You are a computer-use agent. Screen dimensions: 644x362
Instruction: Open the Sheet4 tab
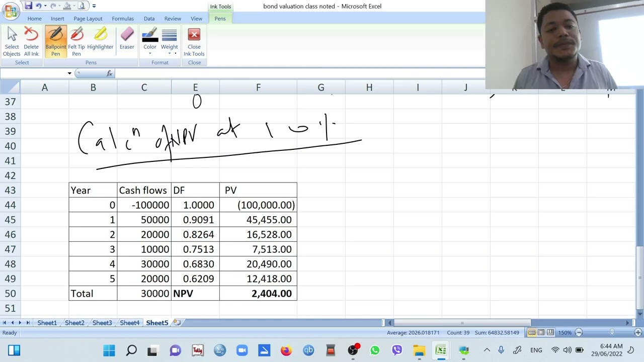129,323
